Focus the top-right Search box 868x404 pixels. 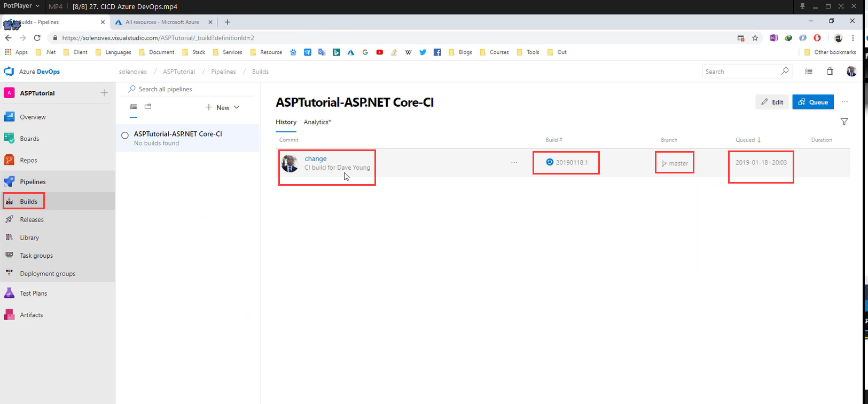[x=747, y=72]
